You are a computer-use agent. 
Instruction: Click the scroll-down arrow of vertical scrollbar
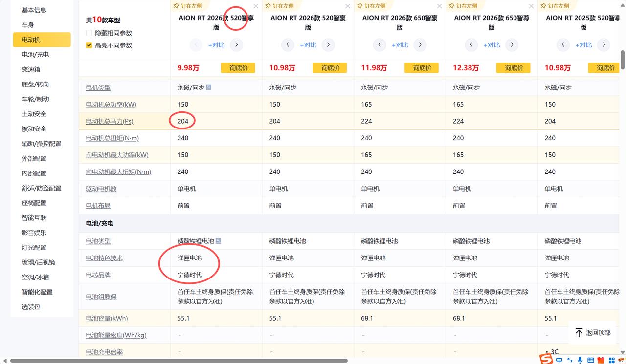click(x=623, y=353)
